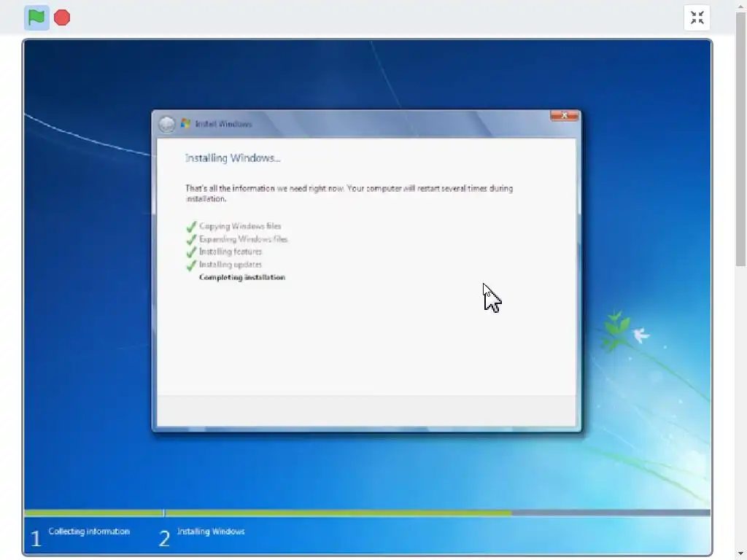The height and width of the screenshot is (560, 747).
Task: Click the 'Installing Windows...' heading
Action: [x=233, y=158]
